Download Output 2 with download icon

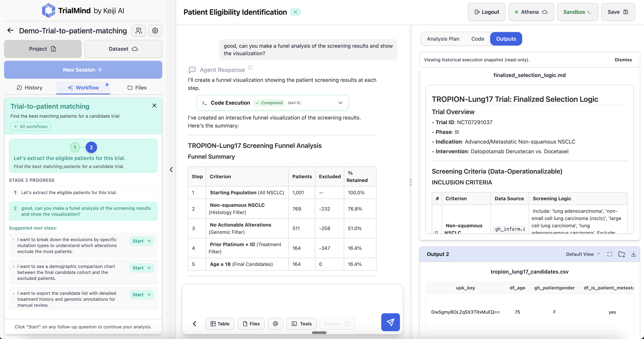pos(633,254)
